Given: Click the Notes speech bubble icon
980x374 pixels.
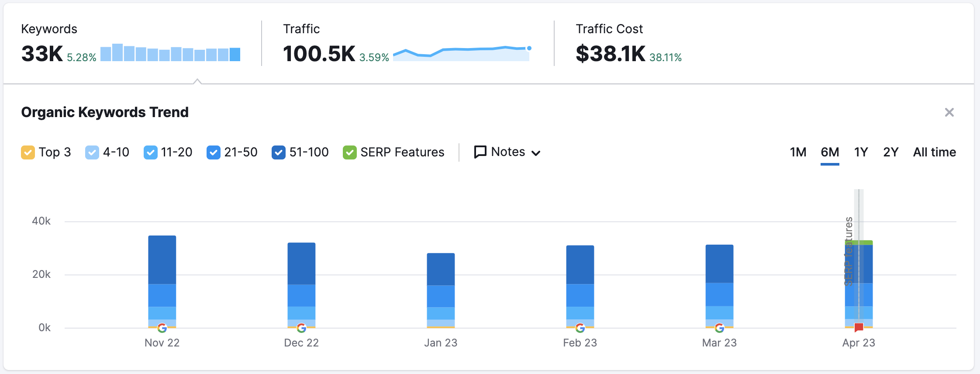Looking at the screenshot, I should click(x=480, y=152).
